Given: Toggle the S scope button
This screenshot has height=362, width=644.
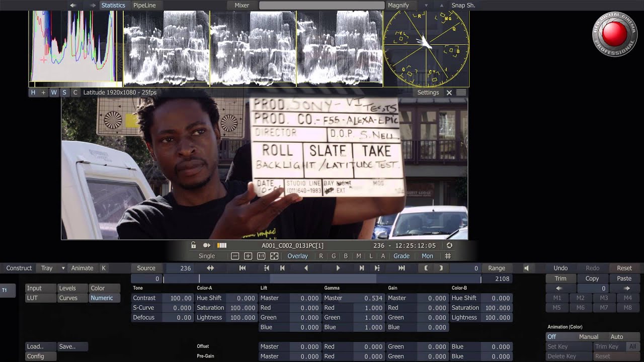Looking at the screenshot, I should pyautogui.click(x=64, y=93).
